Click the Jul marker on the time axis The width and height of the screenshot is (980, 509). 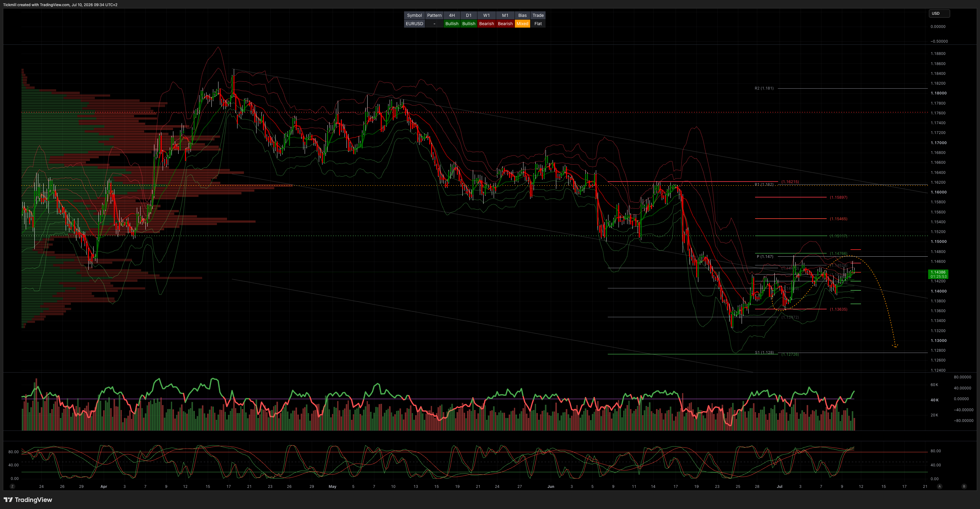pos(780,486)
